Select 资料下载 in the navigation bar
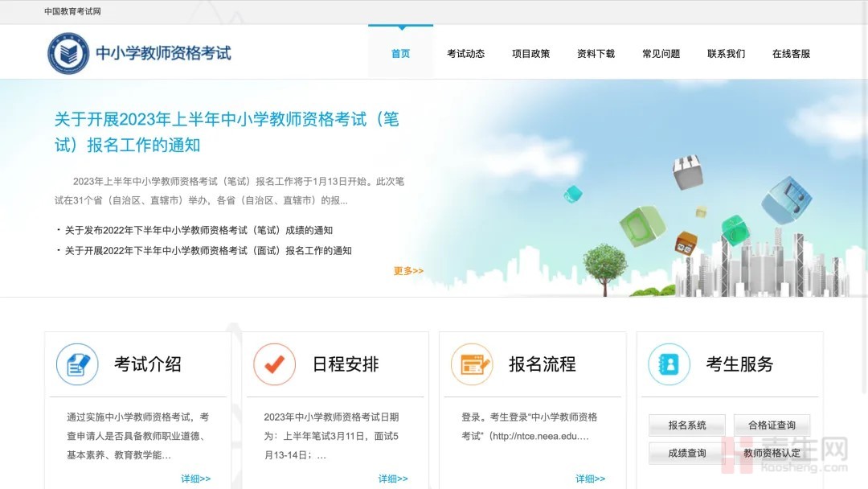 (596, 54)
